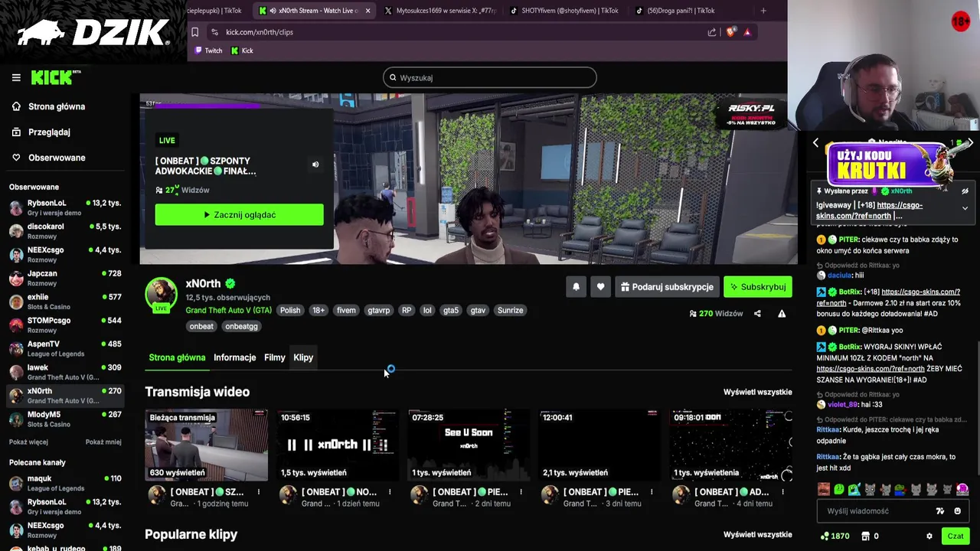This screenshot has width=980, height=551.
Task: Collapse chat panel with left arrow
Action: tap(815, 143)
